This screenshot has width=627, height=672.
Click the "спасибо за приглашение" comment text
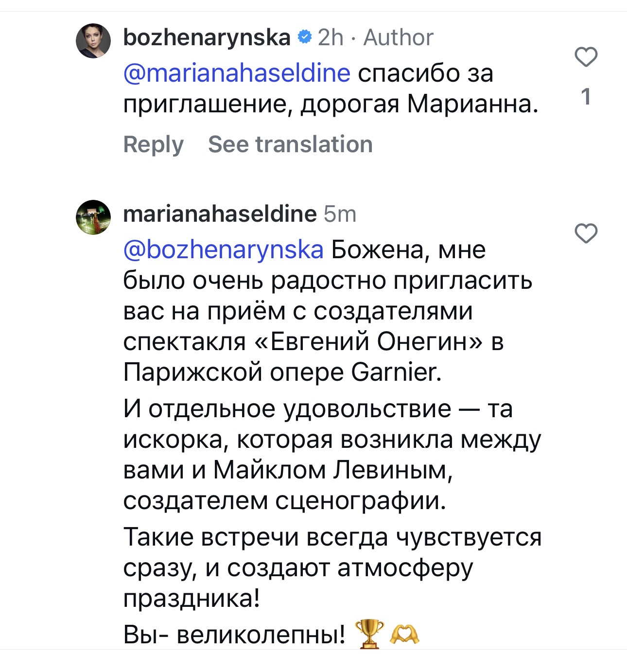[331, 104]
